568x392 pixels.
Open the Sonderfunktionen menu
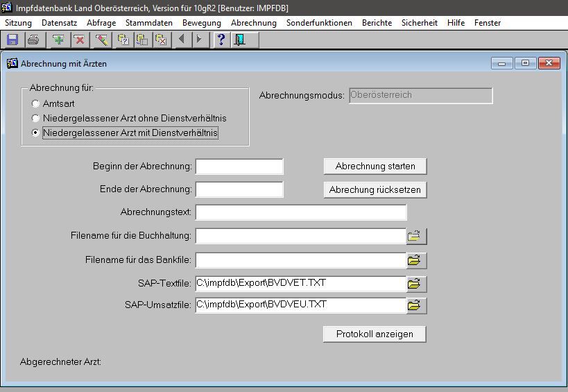click(x=319, y=23)
